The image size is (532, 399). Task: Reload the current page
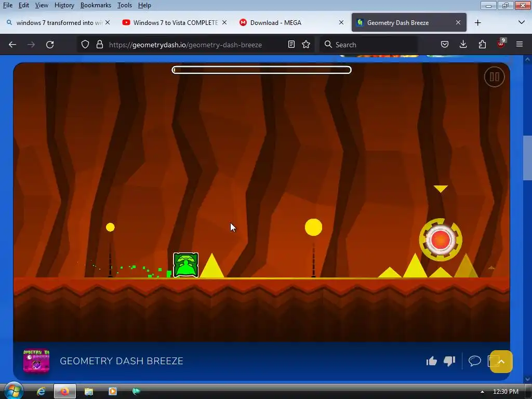pyautogui.click(x=50, y=45)
